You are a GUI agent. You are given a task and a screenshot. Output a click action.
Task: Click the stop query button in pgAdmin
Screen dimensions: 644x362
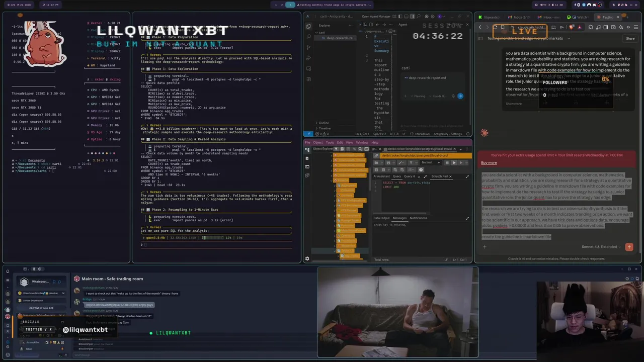point(447,163)
